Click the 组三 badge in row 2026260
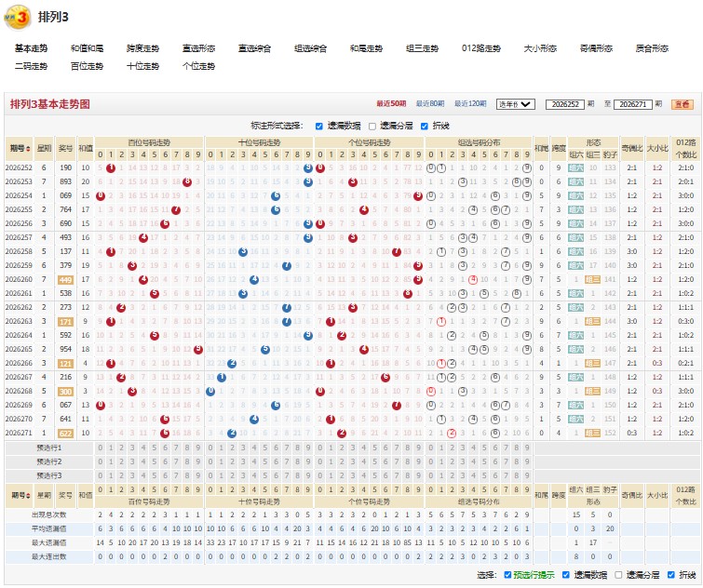The height and width of the screenshot is (588, 703). coord(592,279)
